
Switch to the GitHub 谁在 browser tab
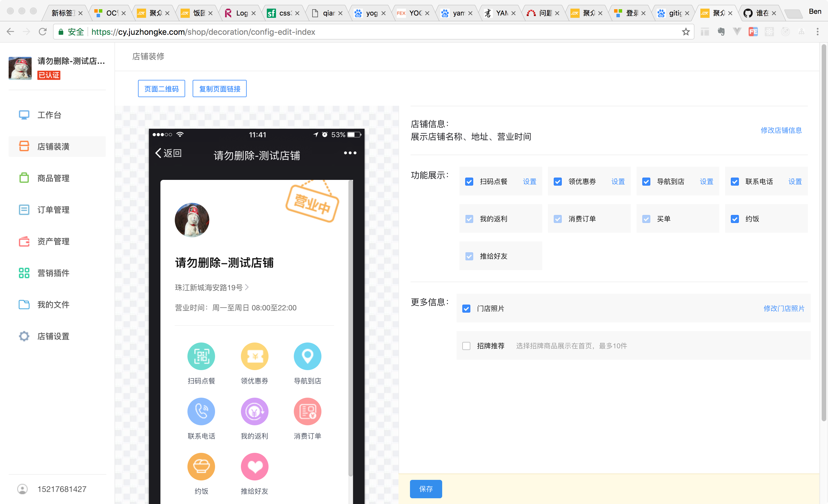pos(760,13)
